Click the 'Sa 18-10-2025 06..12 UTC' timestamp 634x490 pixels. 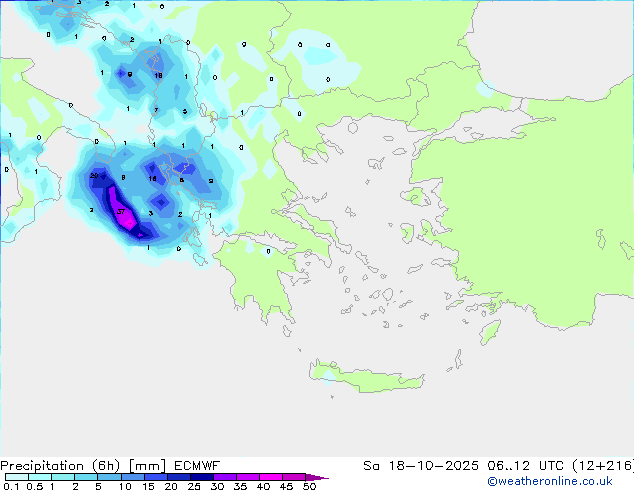[466, 466]
